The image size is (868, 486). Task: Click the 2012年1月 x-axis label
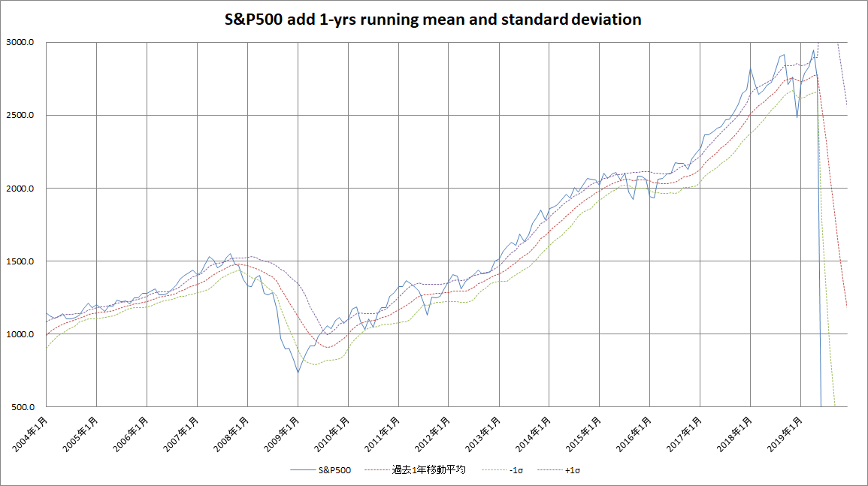(434, 434)
